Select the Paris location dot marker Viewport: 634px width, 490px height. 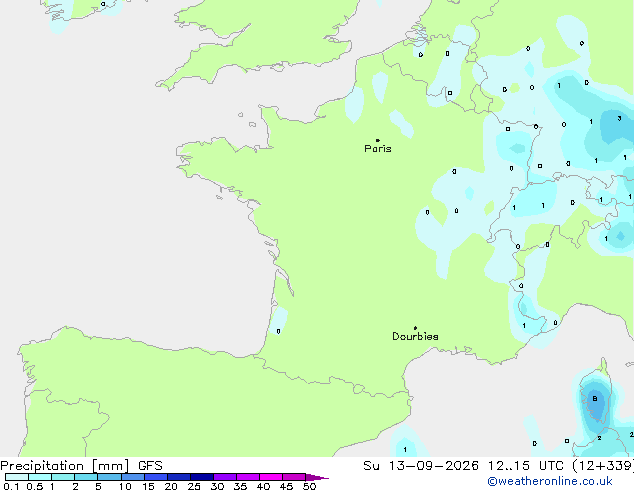point(378,140)
